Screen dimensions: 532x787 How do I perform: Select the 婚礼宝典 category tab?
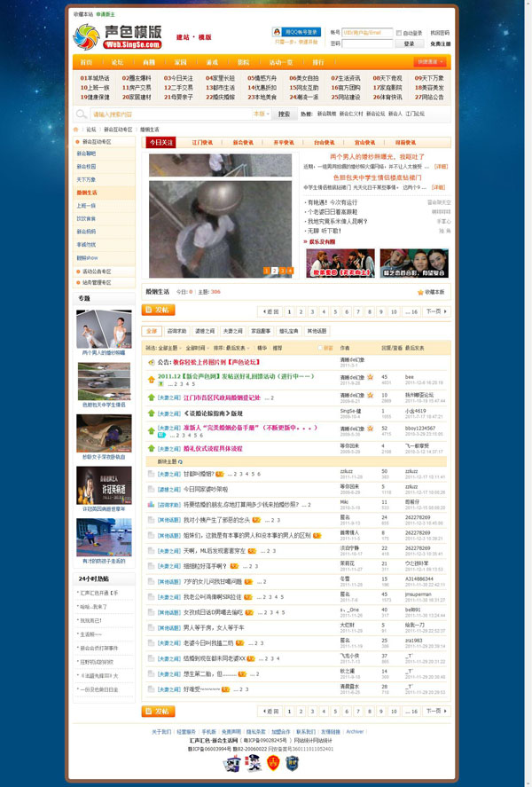coord(289,331)
